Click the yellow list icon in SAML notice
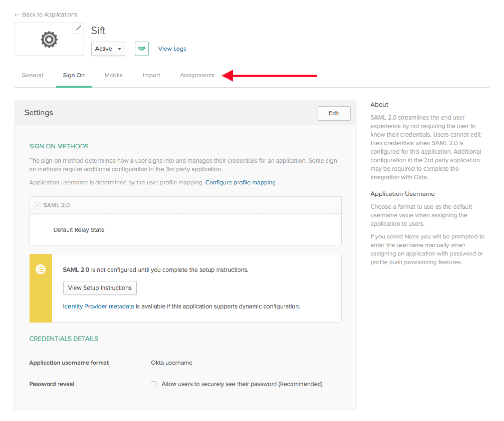This screenshot has width=504, height=421. [x=40, y=269]
